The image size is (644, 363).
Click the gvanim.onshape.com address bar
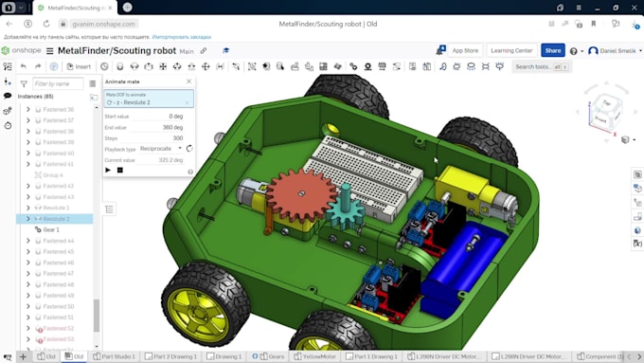[103, 24]
